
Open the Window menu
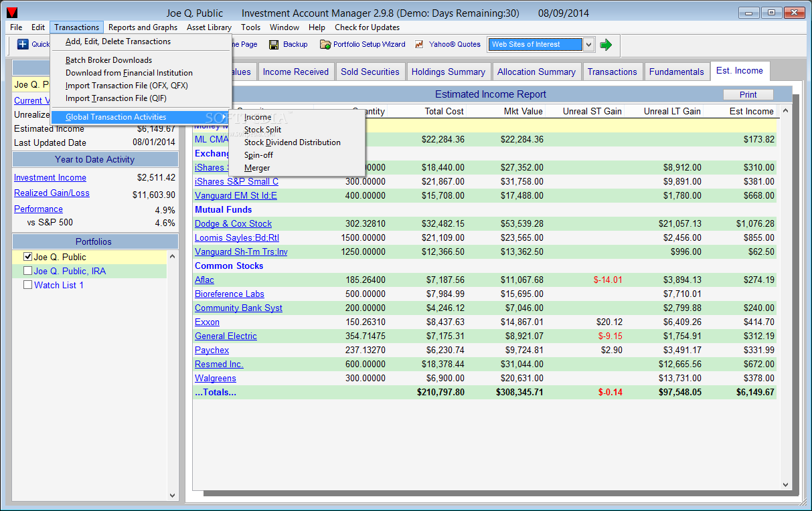click(285, 27)
